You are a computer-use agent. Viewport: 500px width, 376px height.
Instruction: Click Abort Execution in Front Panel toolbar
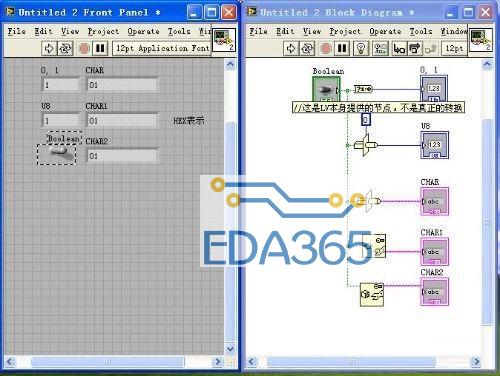84,49
